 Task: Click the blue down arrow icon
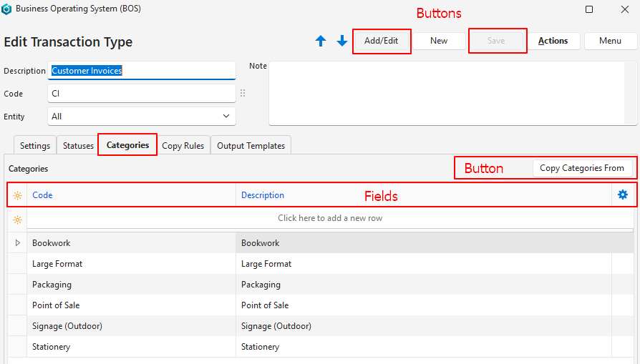342,41
